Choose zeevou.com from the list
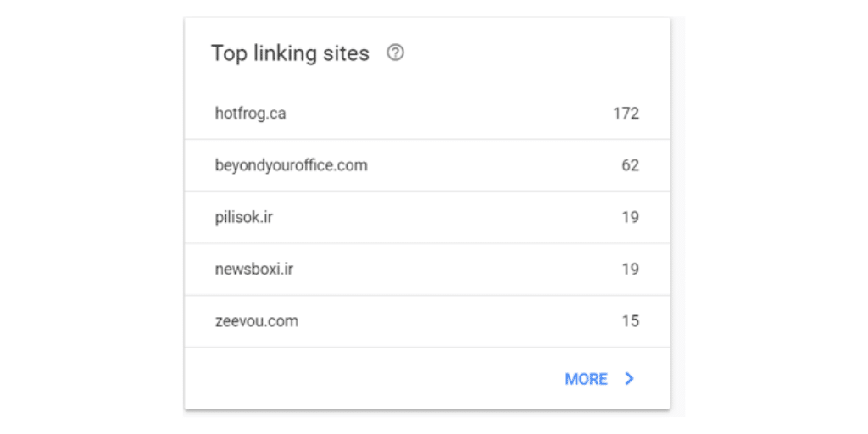Viewport: 868px width, 434px height. pos(256,321)
